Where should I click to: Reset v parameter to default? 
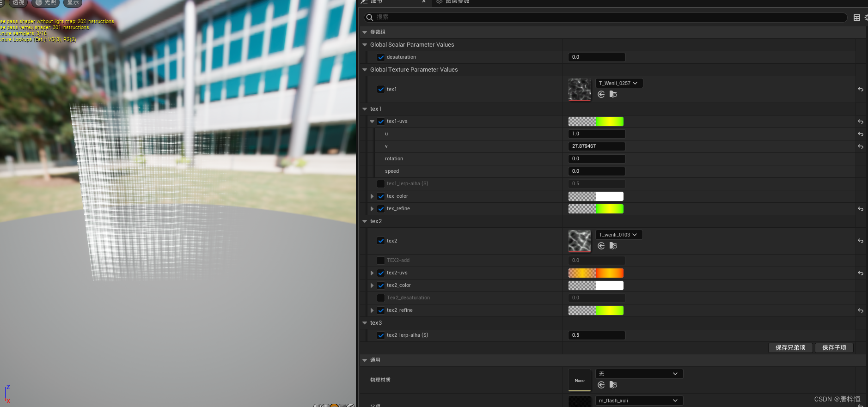(x=861, y=146)
